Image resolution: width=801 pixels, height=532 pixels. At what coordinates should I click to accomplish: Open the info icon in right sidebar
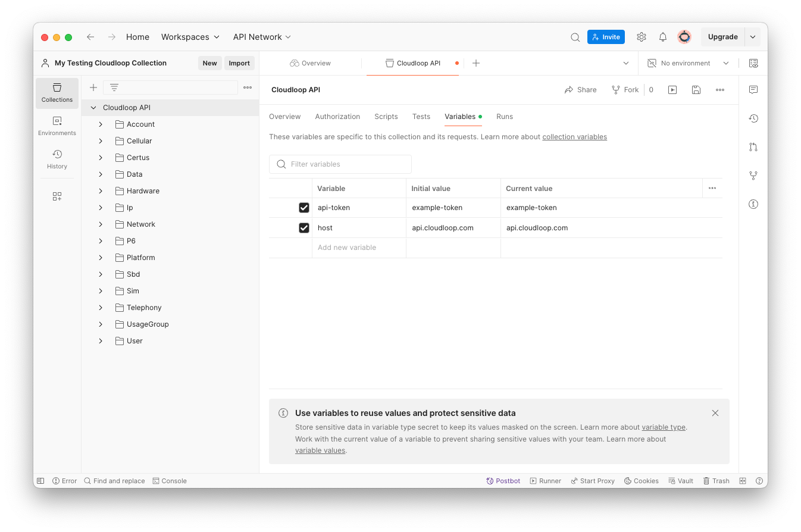[x=753, y=204]
